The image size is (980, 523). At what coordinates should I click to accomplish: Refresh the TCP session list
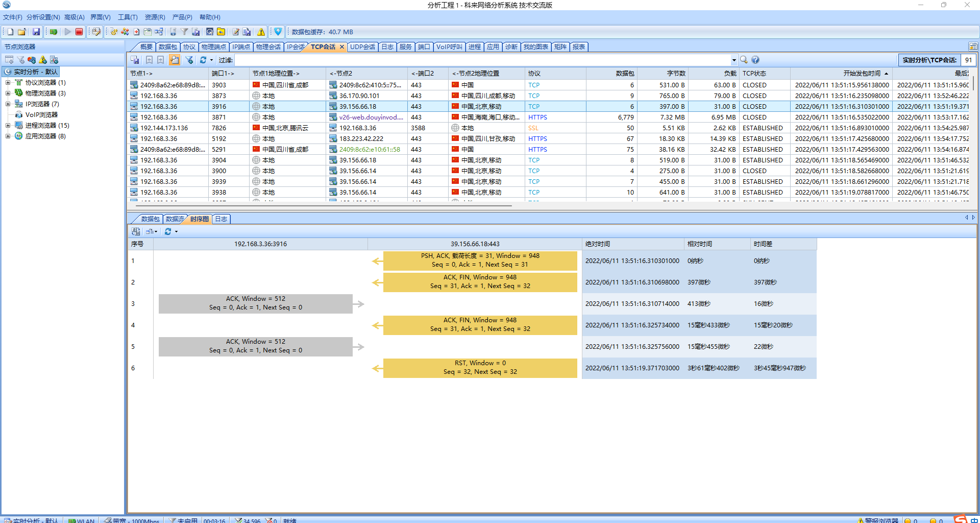click(x=203, y=60)
